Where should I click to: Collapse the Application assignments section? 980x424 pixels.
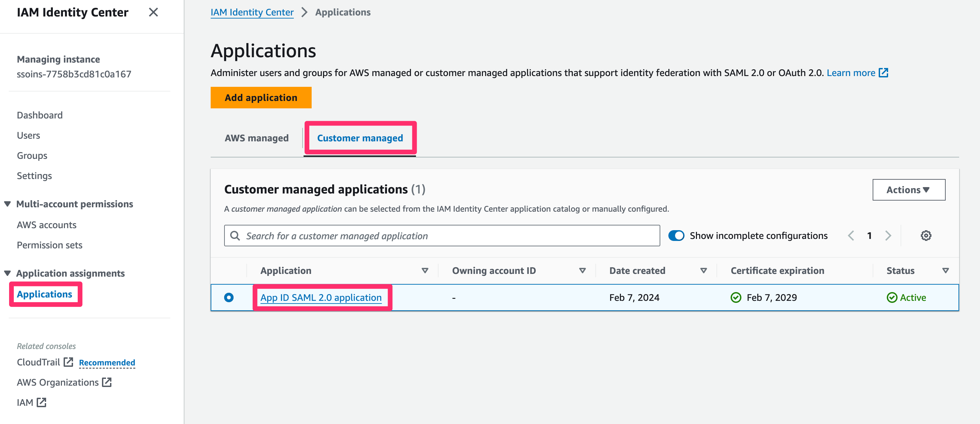pyautogui.click(x=8, y=273)
